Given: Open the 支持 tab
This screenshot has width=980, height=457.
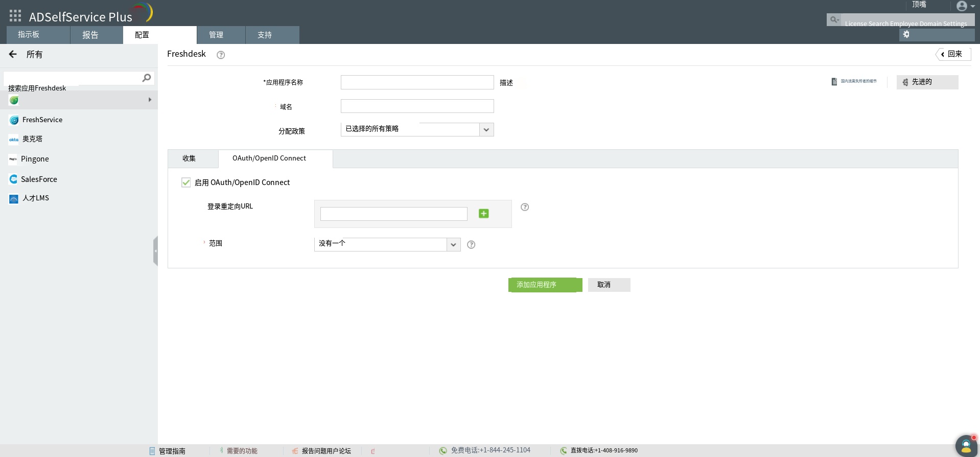Looking at the screenshot, I should (272, 35).
